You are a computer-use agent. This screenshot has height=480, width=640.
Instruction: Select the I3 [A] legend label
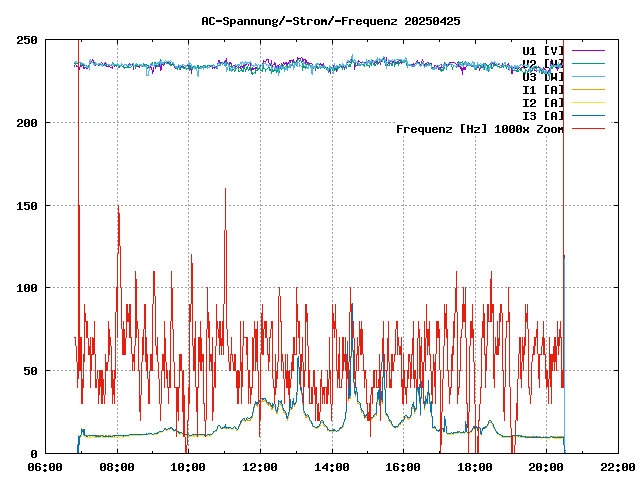point(543,116)
